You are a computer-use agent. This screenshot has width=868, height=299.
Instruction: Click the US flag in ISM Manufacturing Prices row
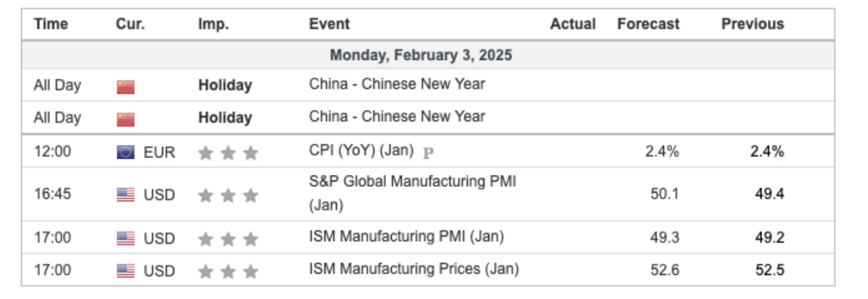click(126, 269)
